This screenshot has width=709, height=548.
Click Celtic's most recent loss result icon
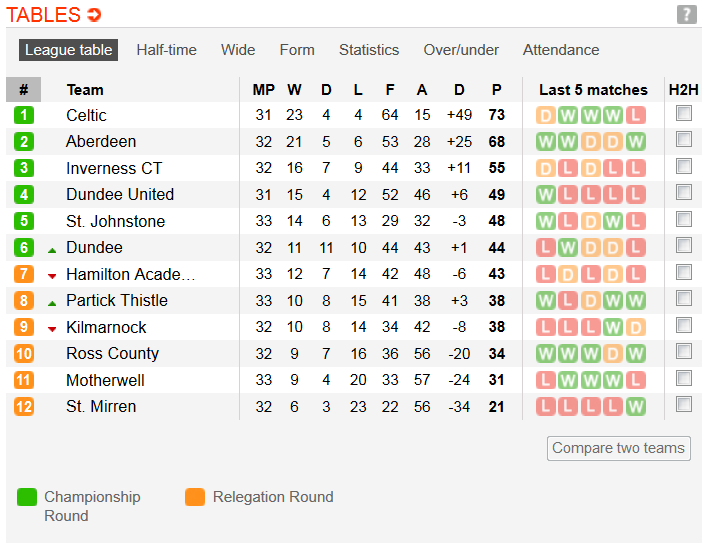point(636,115)
